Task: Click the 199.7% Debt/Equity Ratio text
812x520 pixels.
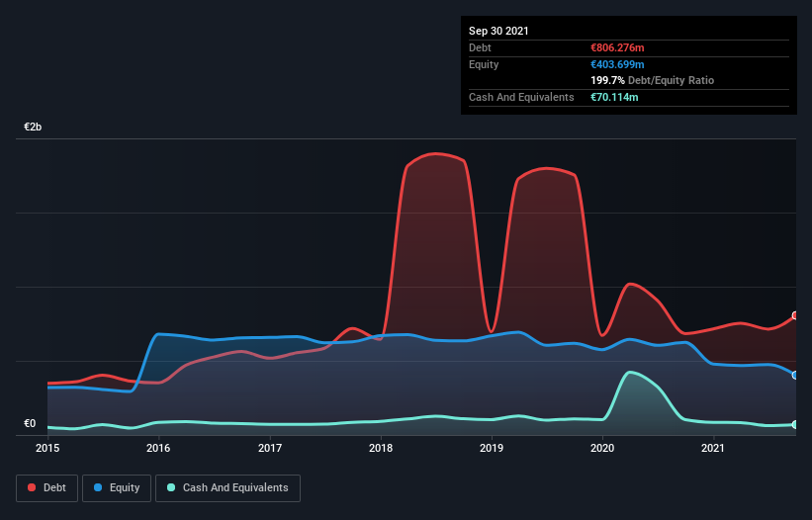Action: [653, 80]
